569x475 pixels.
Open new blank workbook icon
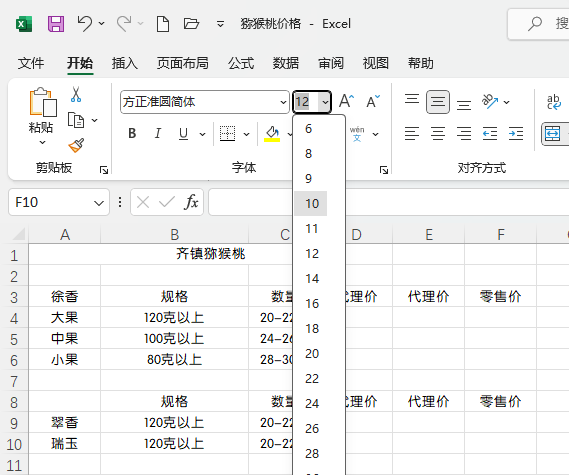[x=163, y=24]
